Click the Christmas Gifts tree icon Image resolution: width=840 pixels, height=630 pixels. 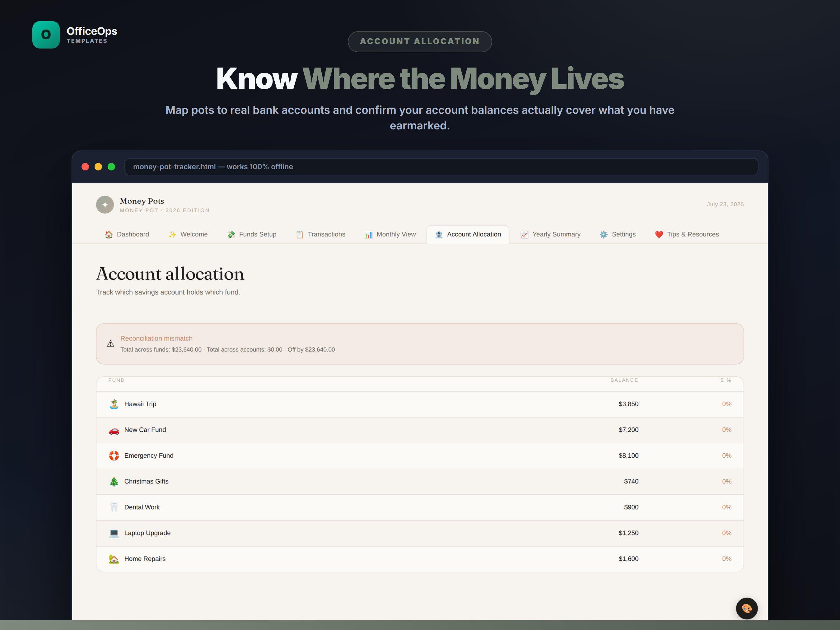(114, 482)
